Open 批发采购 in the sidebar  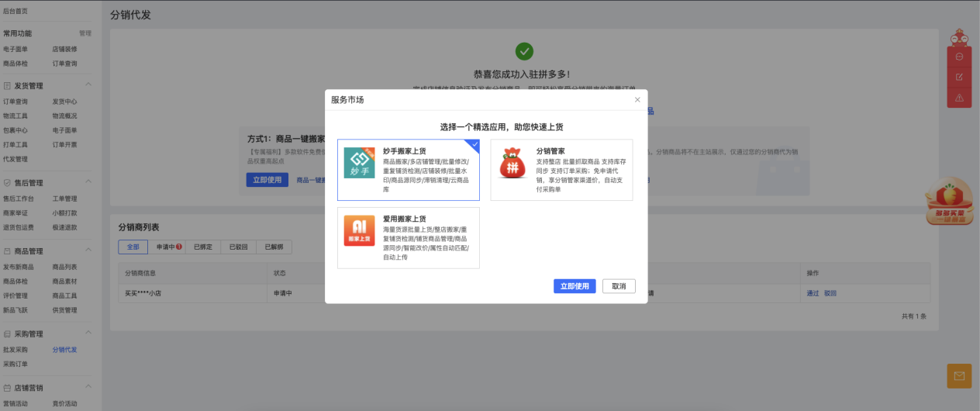click(x=16, y=350)
